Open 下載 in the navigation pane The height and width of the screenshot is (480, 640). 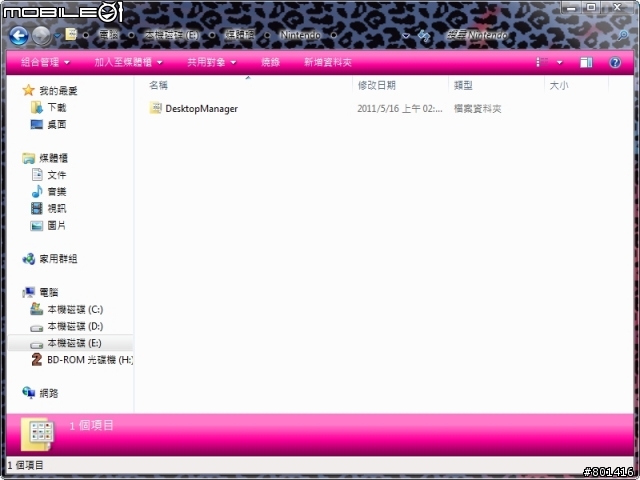(56, 108)
